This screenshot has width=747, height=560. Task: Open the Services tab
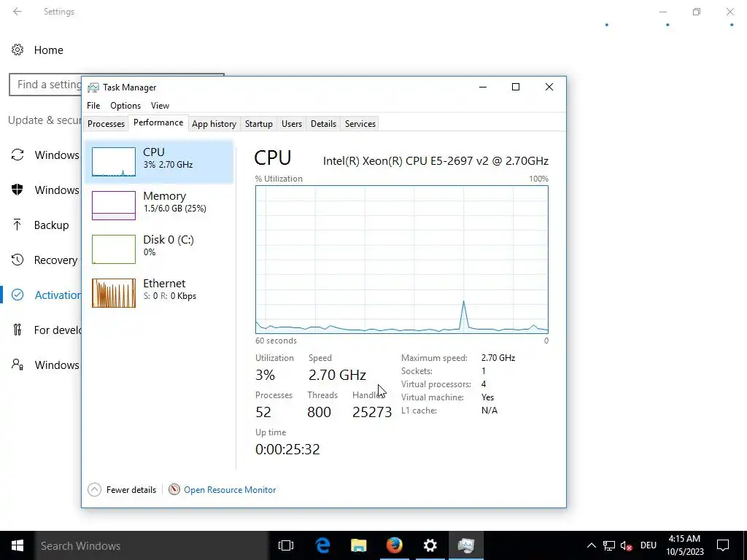[360, 124]
